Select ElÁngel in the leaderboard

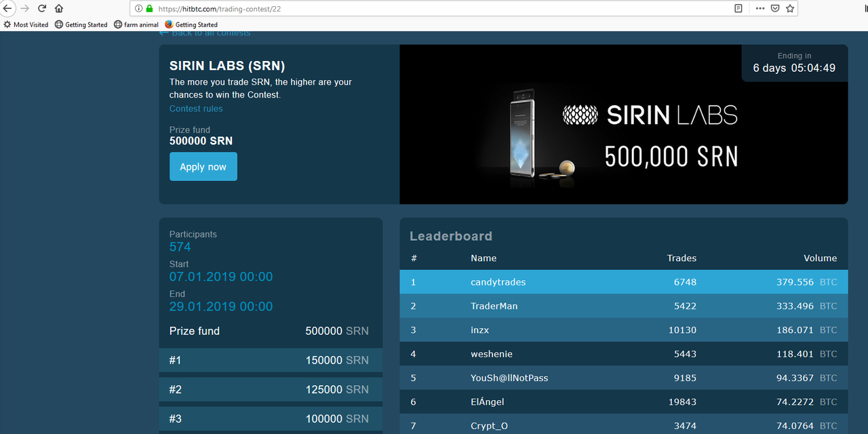tap(488, 402)
